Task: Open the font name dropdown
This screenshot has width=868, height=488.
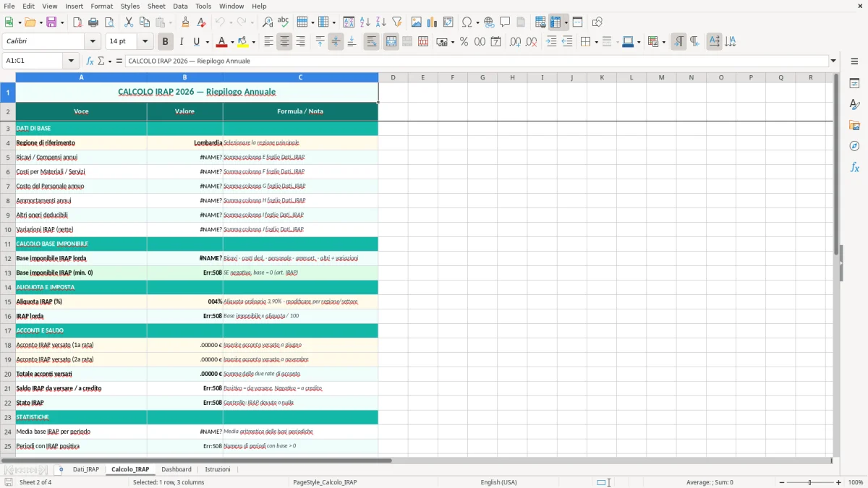Action: [93, 42]
